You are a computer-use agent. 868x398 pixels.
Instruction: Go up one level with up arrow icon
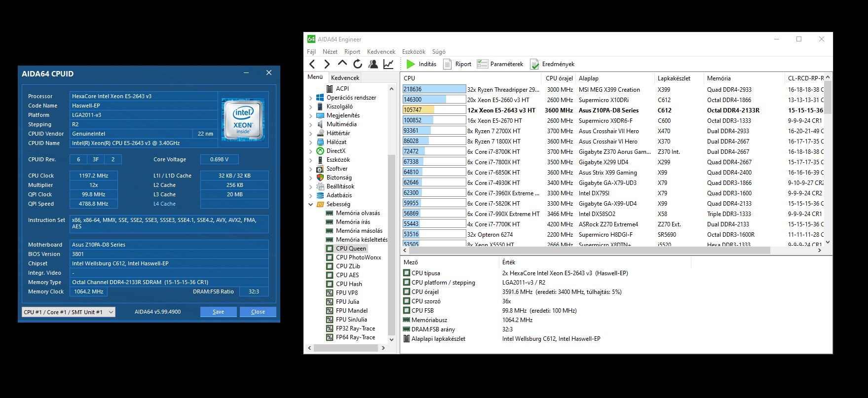[342, 64]
